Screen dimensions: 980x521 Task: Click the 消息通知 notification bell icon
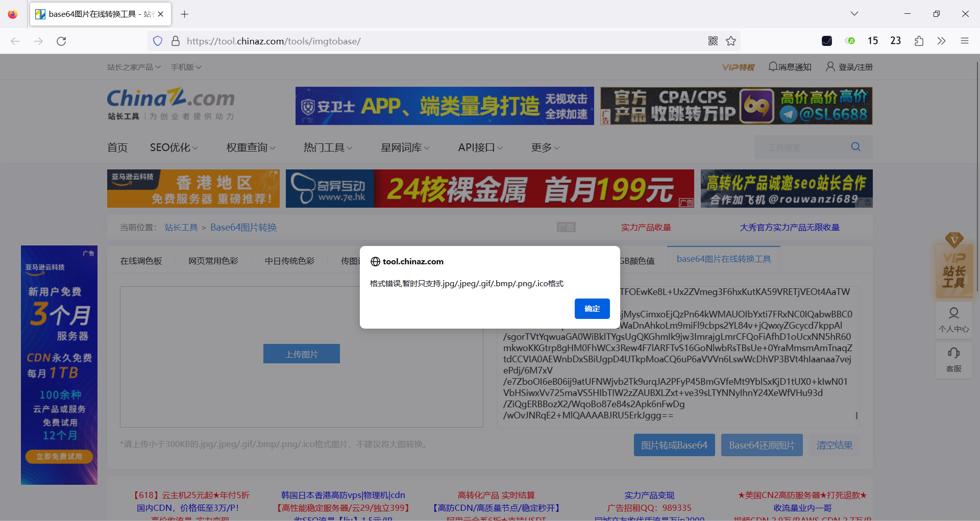point(772,66)
